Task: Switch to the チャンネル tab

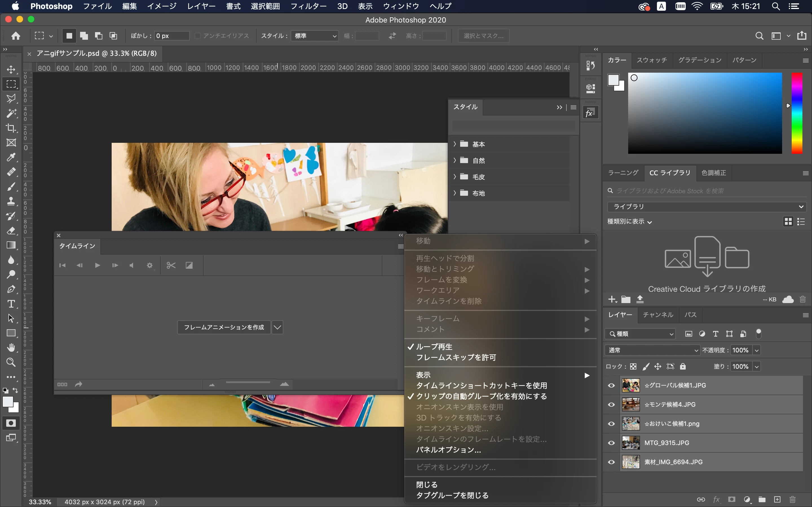Action: click(658, 315)
